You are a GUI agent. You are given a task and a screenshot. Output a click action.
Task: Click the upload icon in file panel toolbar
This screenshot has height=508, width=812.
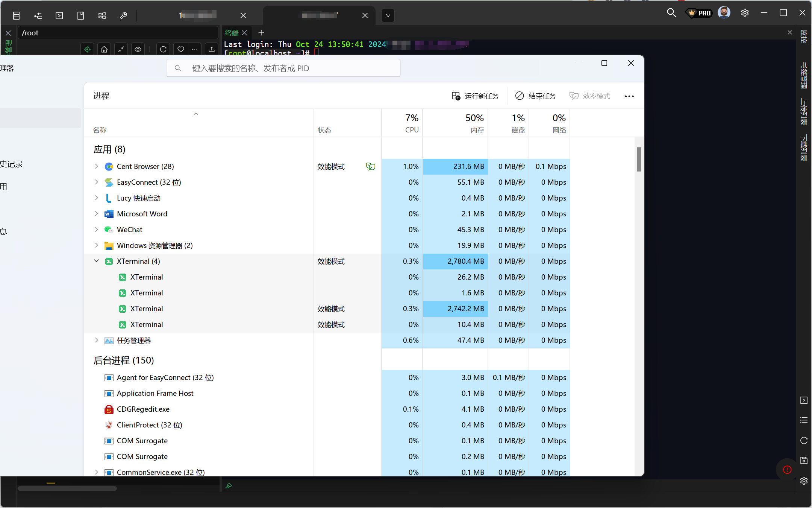point(212,49)
